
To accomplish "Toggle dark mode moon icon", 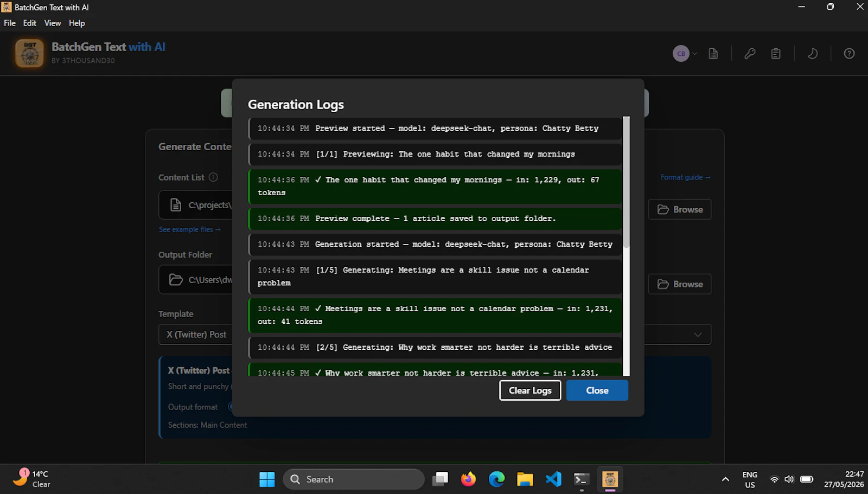I will pyautogui.click(x=812, y=54).
